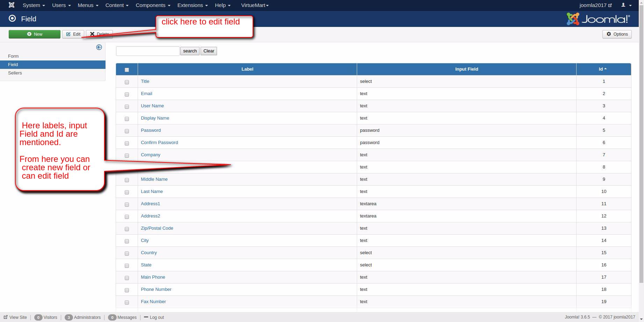Open the Email field link

coord(146,94)
